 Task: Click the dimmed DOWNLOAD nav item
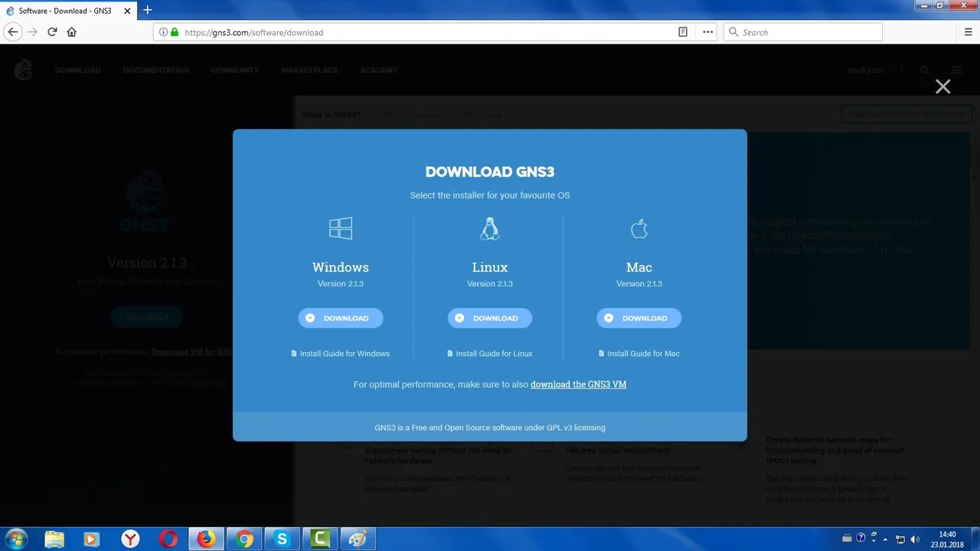[x=77, y=70]
